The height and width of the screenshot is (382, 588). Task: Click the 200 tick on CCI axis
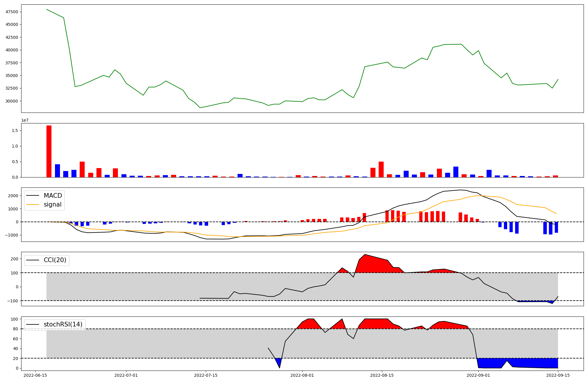click(15, 259)
